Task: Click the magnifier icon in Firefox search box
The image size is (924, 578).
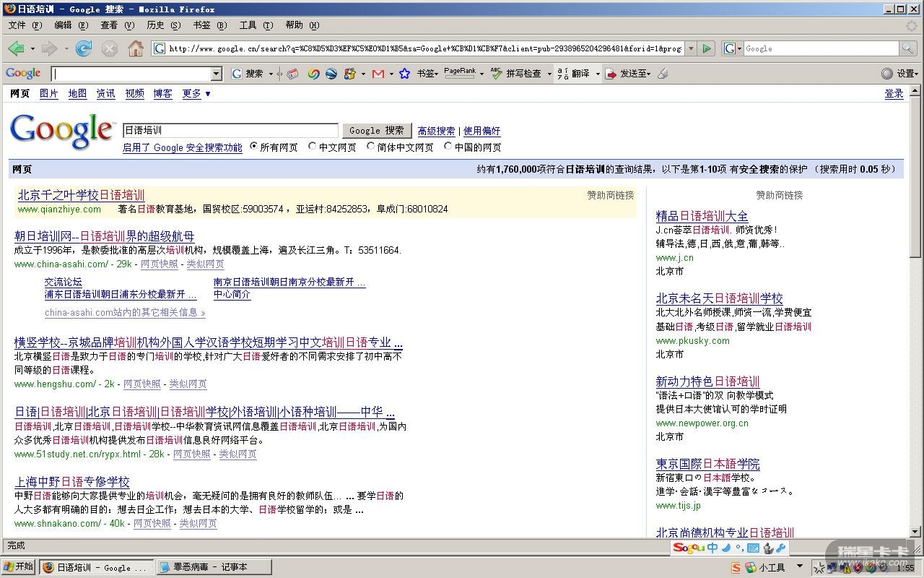Action: click(x=908, y=48)
